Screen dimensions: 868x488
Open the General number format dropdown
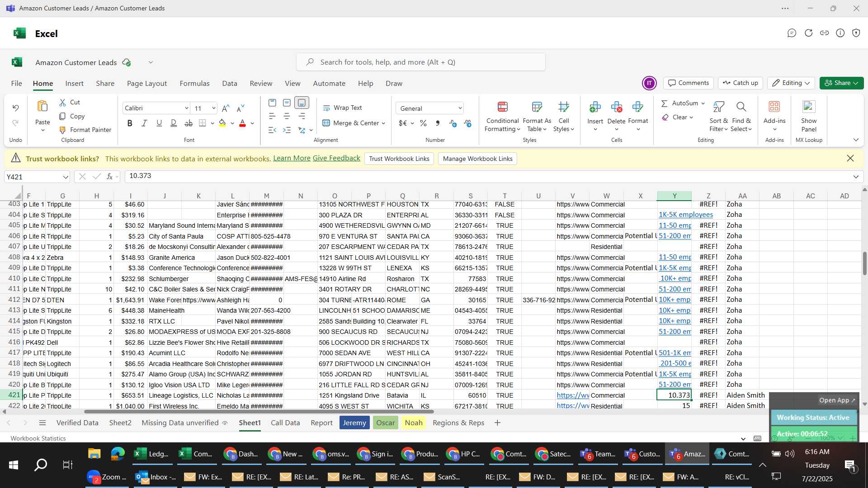460,108
